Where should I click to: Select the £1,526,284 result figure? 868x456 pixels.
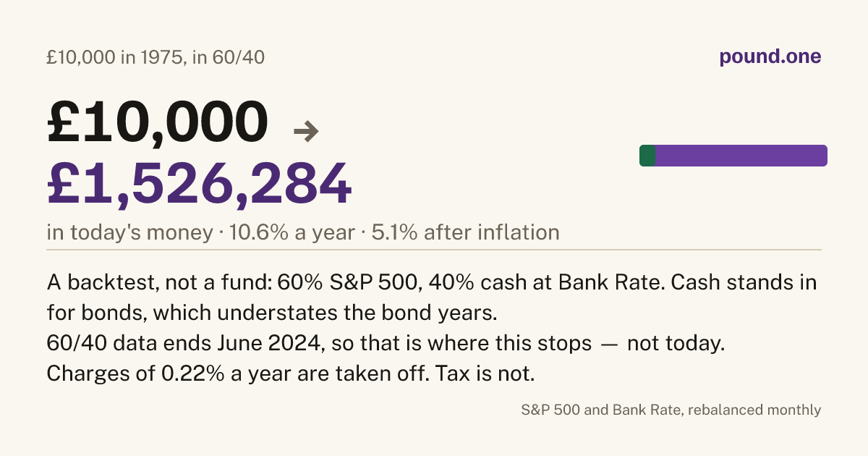(200, 182)
